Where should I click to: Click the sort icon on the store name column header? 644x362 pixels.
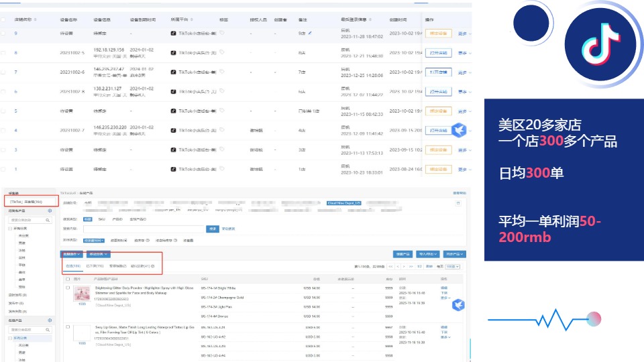[x=36, y=19]
